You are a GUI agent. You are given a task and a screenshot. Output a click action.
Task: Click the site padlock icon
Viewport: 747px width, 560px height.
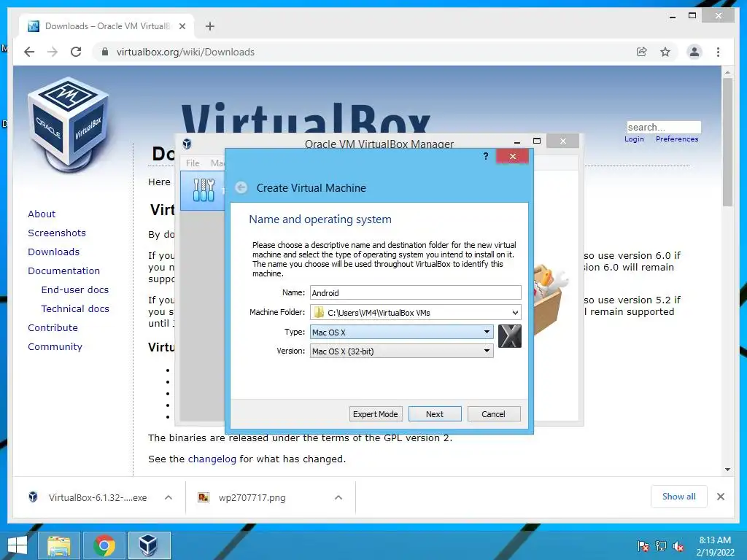(105, 52)
